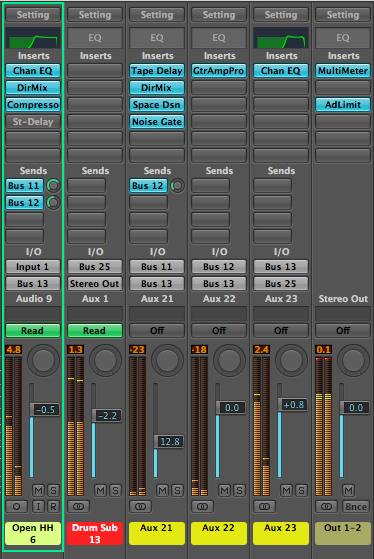374x559 pixels.
Task: Adjust Bus 12 send knob on Aux 21
Action: (x=178, y=185)
